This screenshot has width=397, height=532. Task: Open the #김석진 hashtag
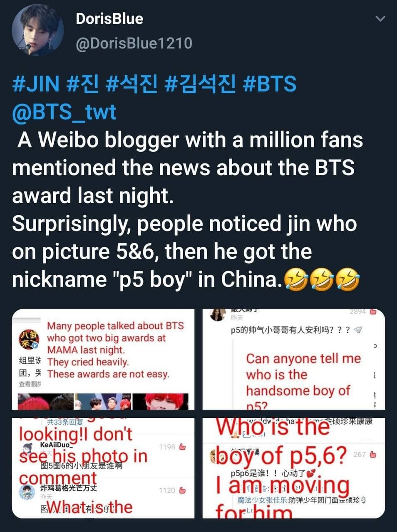tap(200, 84)
